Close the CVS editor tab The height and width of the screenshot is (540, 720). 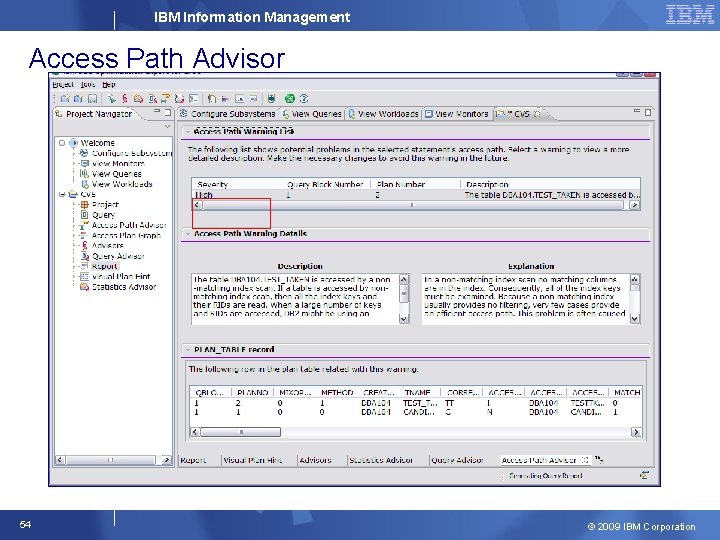coord(537,113)
